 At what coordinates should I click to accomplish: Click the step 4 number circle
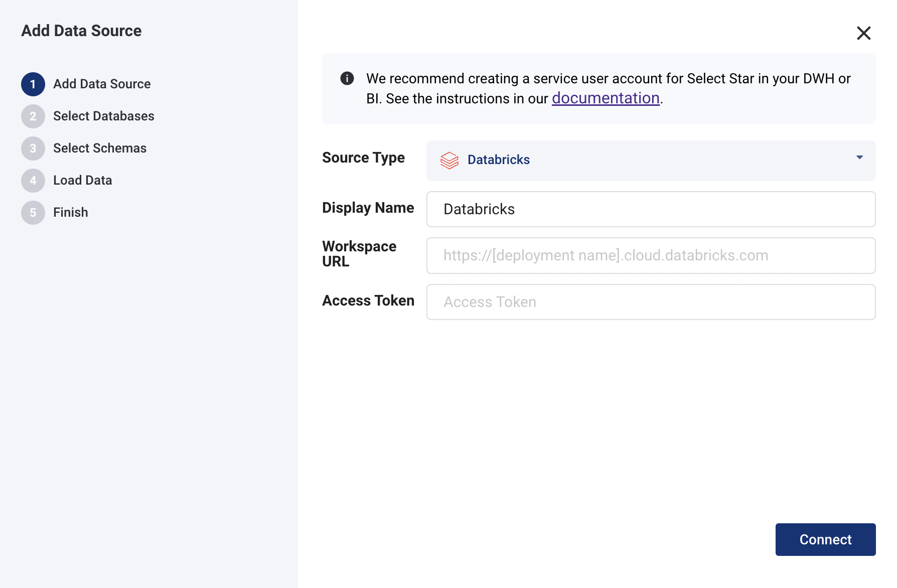coord(33,181)
